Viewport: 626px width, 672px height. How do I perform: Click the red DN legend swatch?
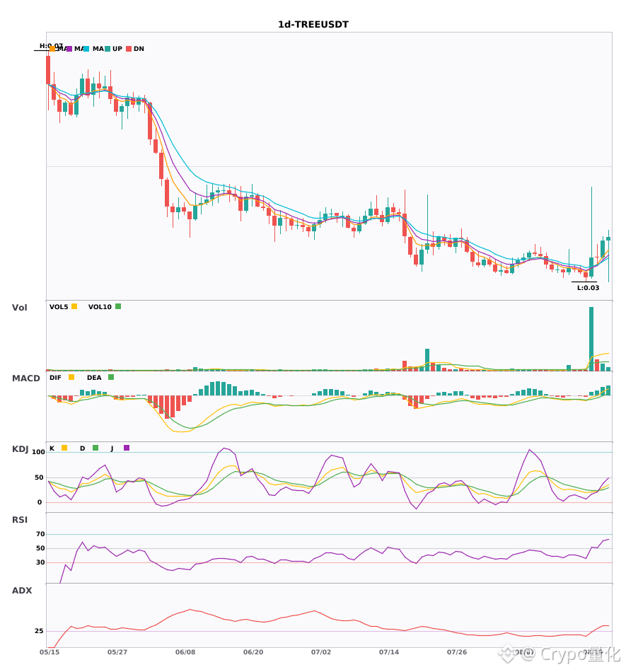[x=129, y=49]
